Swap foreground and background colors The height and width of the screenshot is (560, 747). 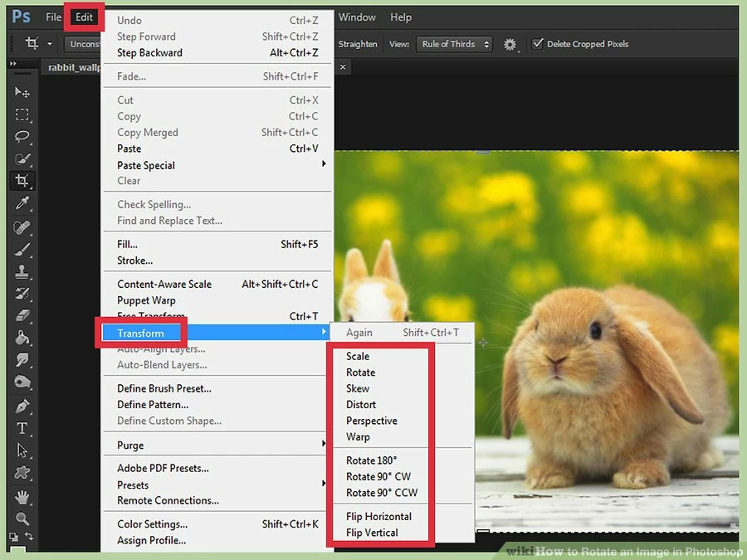coord(28,536)
